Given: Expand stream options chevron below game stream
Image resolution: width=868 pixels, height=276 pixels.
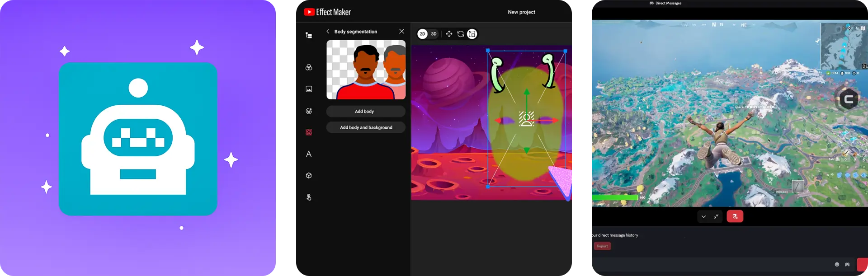Looking at the screenshot, I should point(703,216).
